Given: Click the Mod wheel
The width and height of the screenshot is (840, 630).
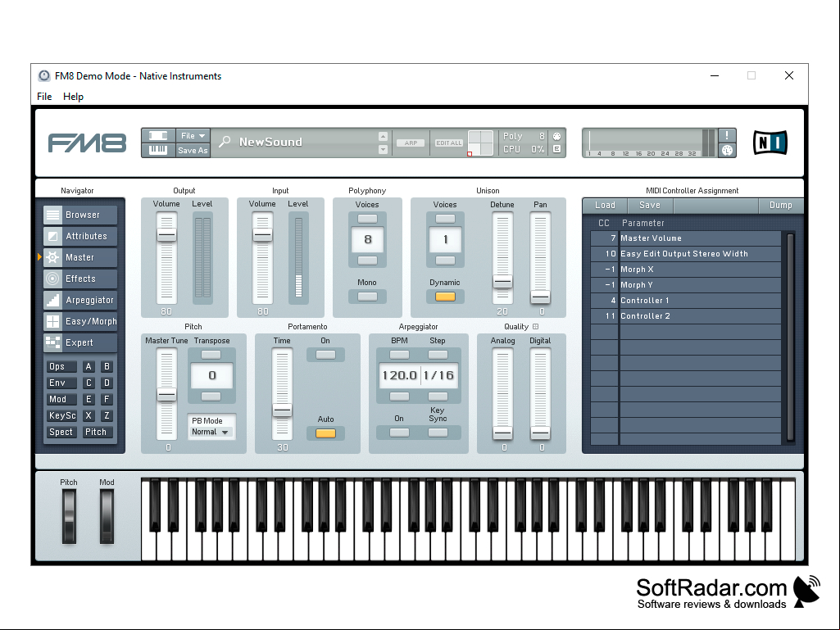Looking at the screenshot, I should (107, 516).
